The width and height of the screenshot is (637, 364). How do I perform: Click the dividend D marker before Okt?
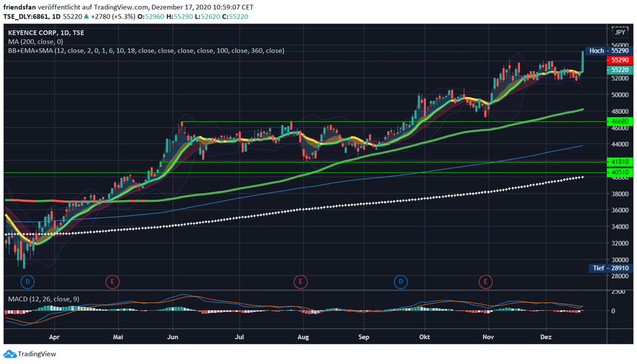pos(400,280)
